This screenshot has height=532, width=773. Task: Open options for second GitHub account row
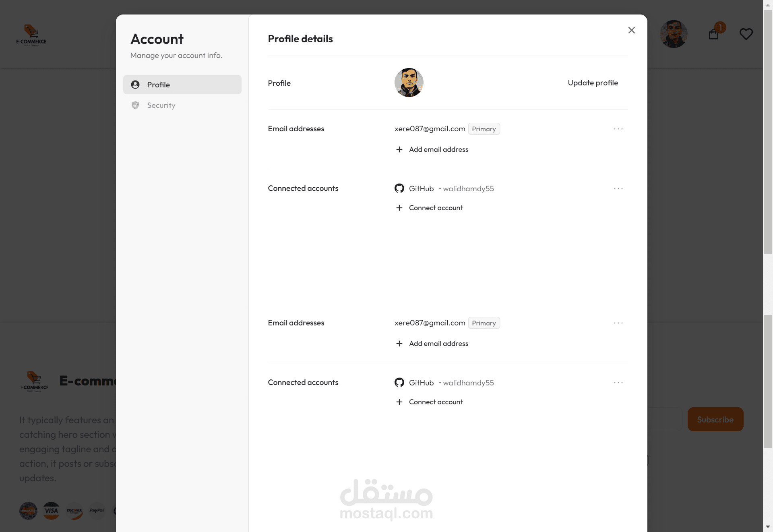(618, 383)
